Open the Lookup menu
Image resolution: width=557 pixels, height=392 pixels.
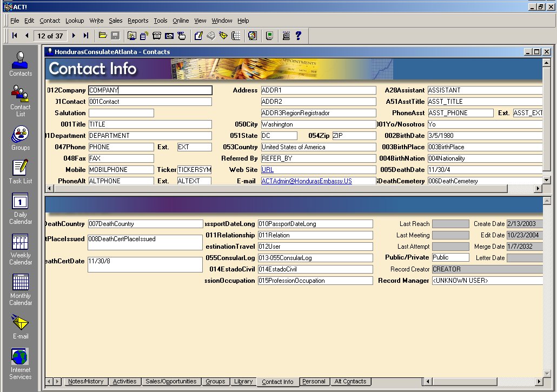click(x=75, y=21)
